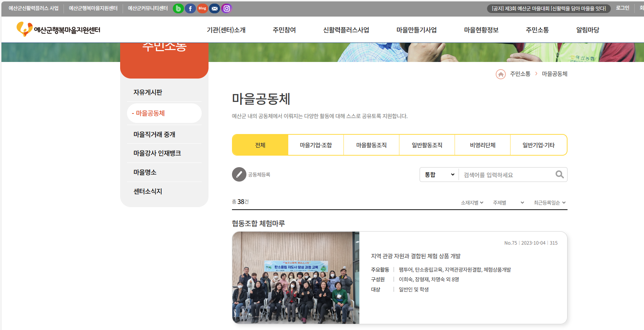Open the 협동조합 체험마루 title

[258, 223]
